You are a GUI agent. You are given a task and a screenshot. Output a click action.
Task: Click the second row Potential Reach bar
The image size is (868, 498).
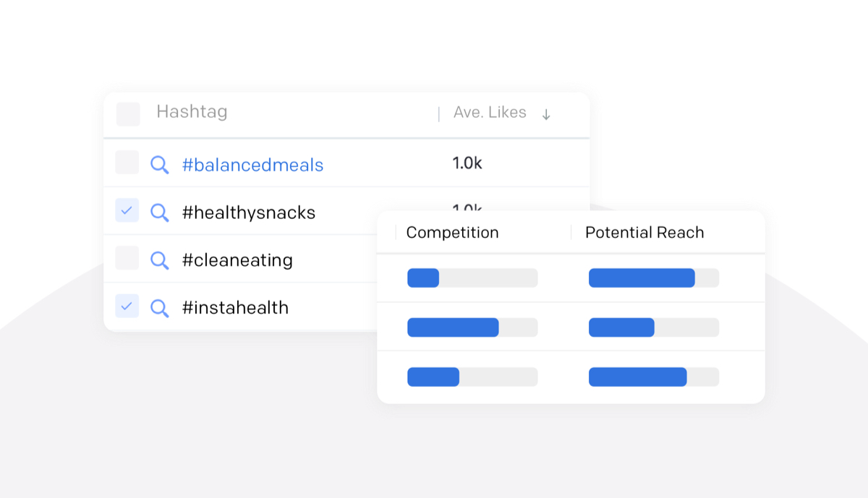(653, 327)
